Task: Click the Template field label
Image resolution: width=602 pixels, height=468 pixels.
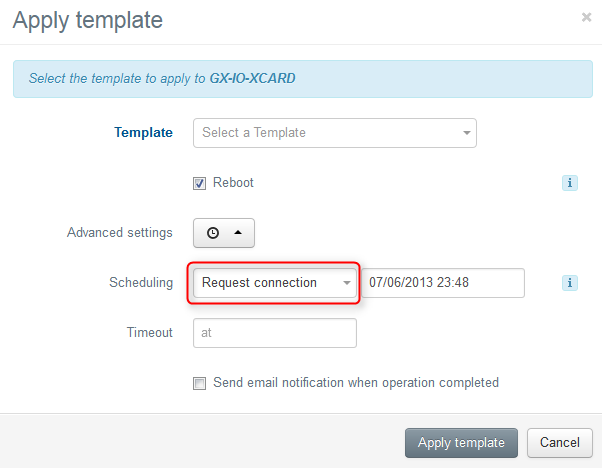Action: pyautogui.click(x=144, y=132)
